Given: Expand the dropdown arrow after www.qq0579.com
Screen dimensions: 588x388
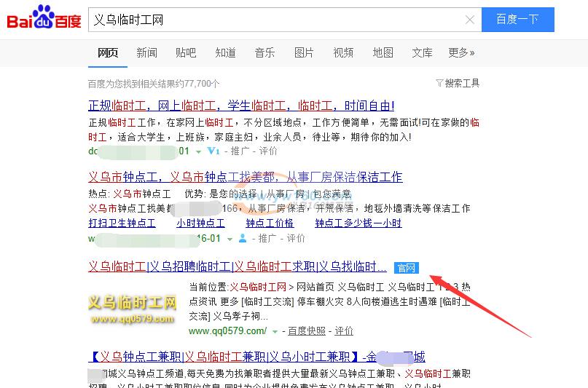Looking at the screenshot, I should pyautogui.click(x=275, y=331).
